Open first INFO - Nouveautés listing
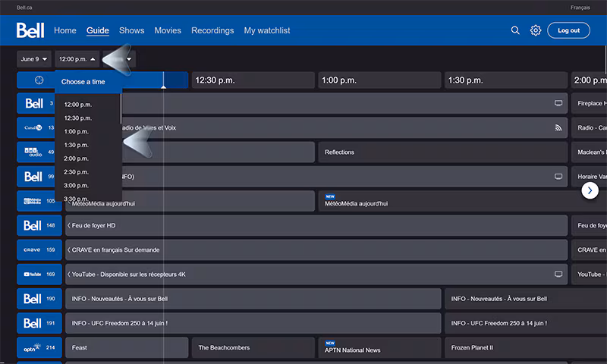The image size is (607, 364). pyautogui.click(x=253, y=298)
